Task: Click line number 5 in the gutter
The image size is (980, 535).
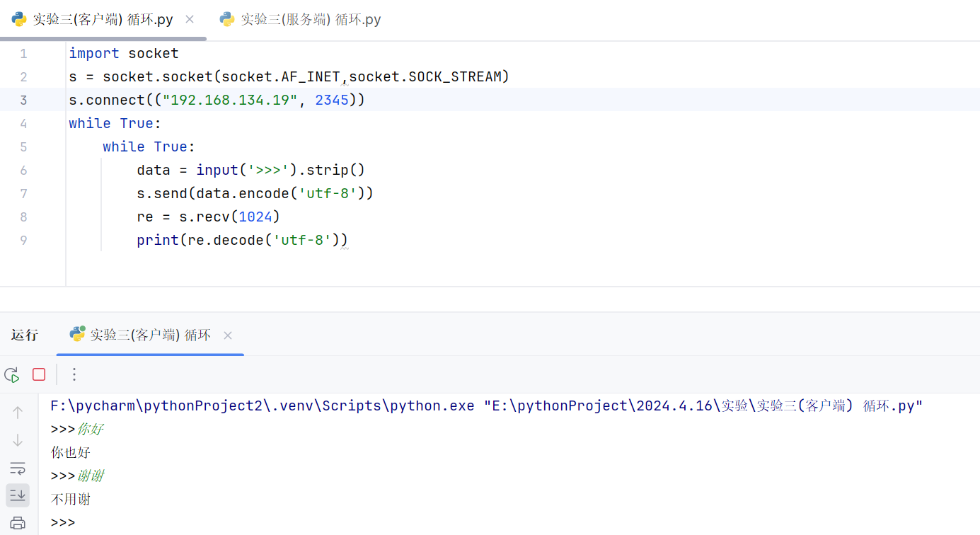Action: pyautogui.click(x=23, y=146)
